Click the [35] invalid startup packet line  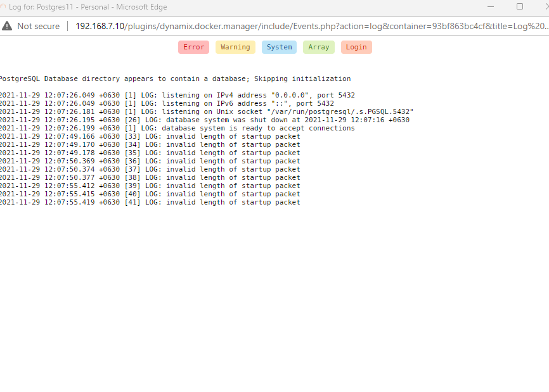[150, 153]
